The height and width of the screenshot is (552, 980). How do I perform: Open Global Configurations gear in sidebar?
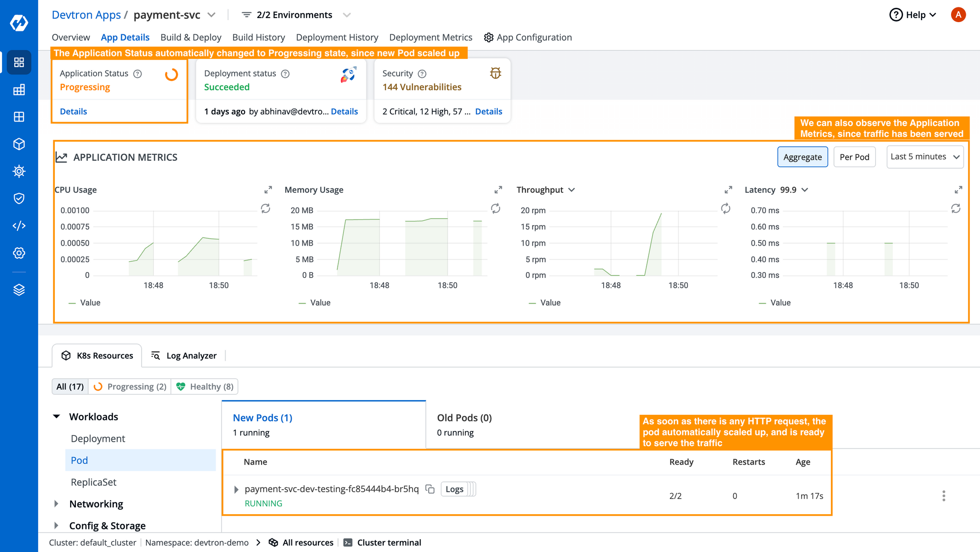click(x=19, y=253)
